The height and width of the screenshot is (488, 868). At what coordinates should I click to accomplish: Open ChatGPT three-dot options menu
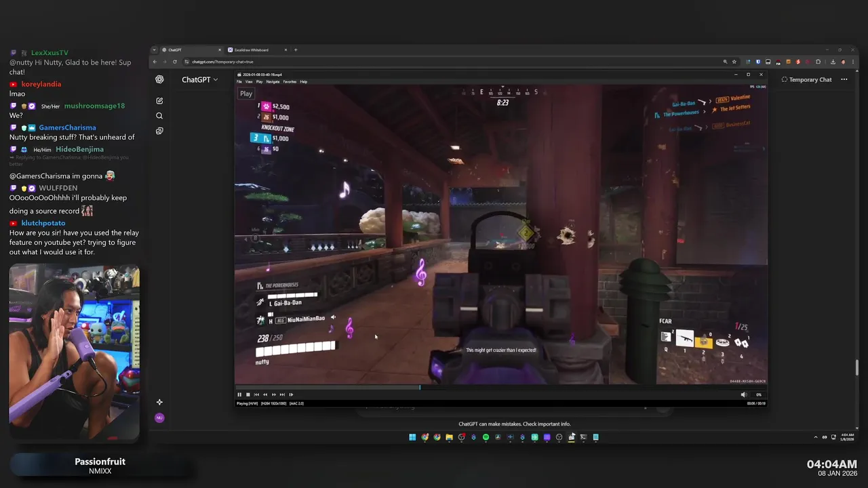(844, 79)
